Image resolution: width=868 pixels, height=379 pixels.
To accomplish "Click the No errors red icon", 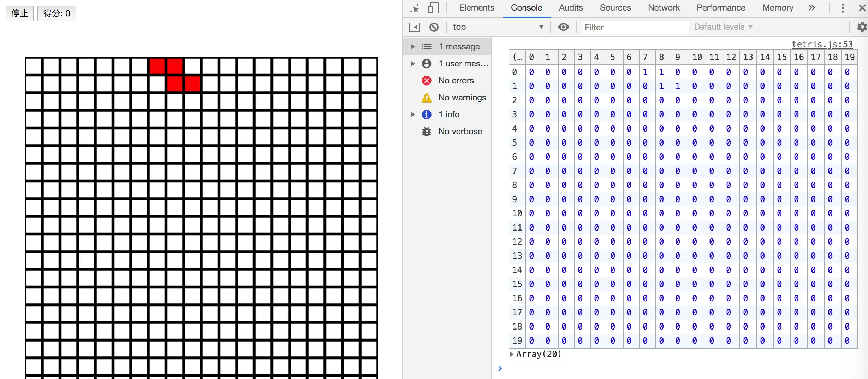I will click(x=427, y=81).
